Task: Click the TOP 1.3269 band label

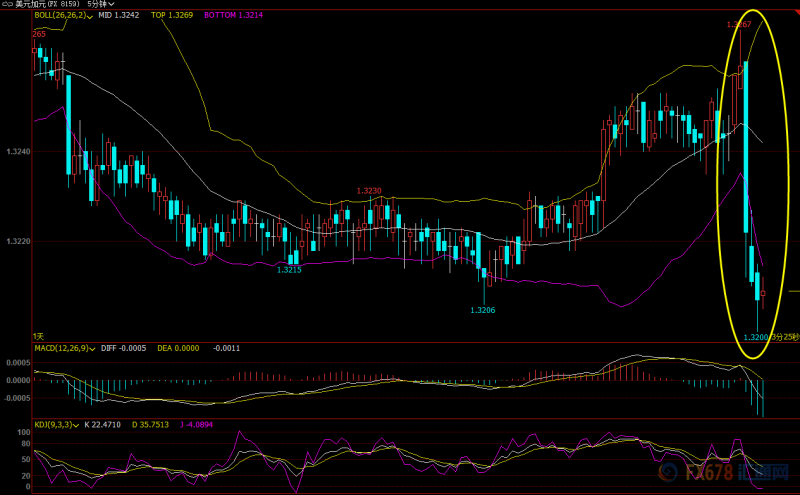Action: pyautogui.click(x=172, y=15)
